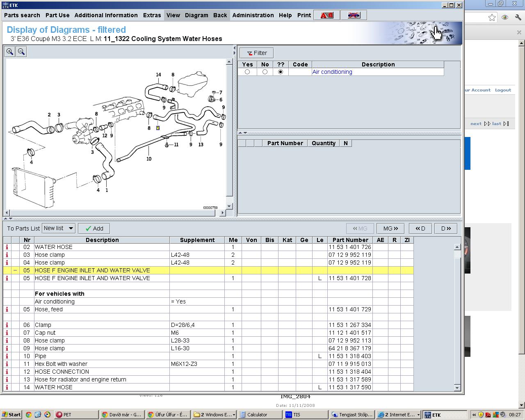Click the diagram's vertical scrollbar
The image size is (525, 420).
click(229, 131)
